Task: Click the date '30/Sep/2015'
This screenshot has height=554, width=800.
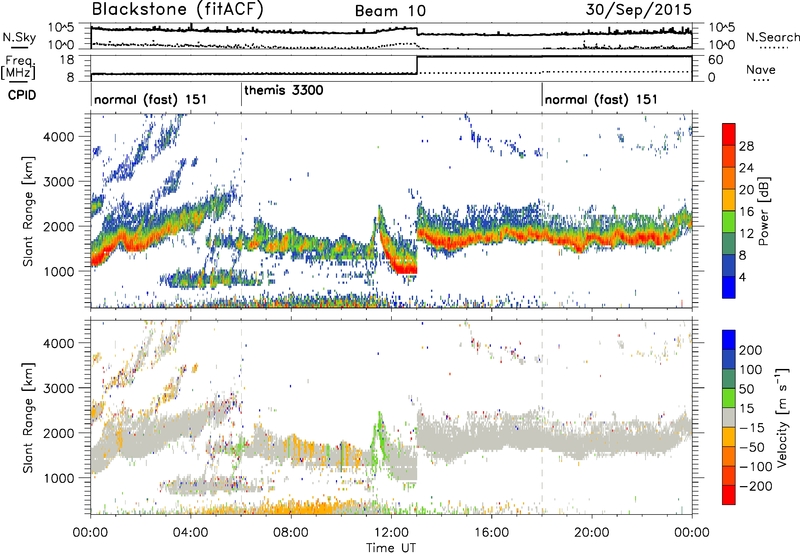Action: pyautogui.click(x=638, y=9)
